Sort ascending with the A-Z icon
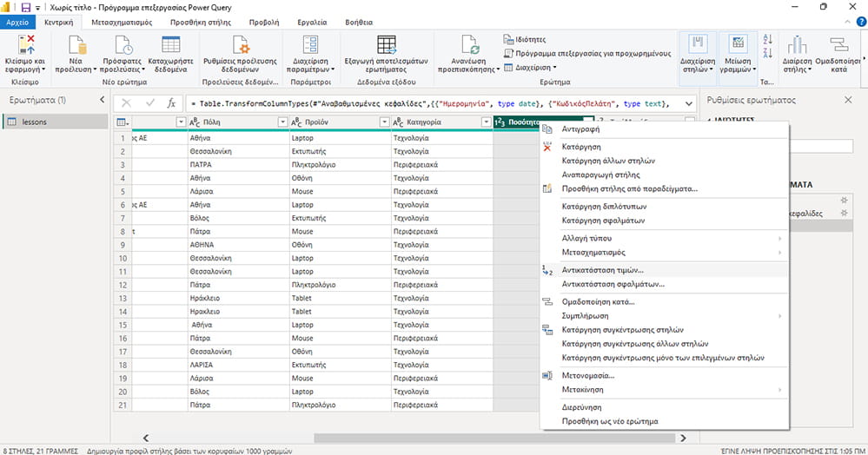Image resolution: width=868 pixels, height=455 pixels. coord(767,39)
